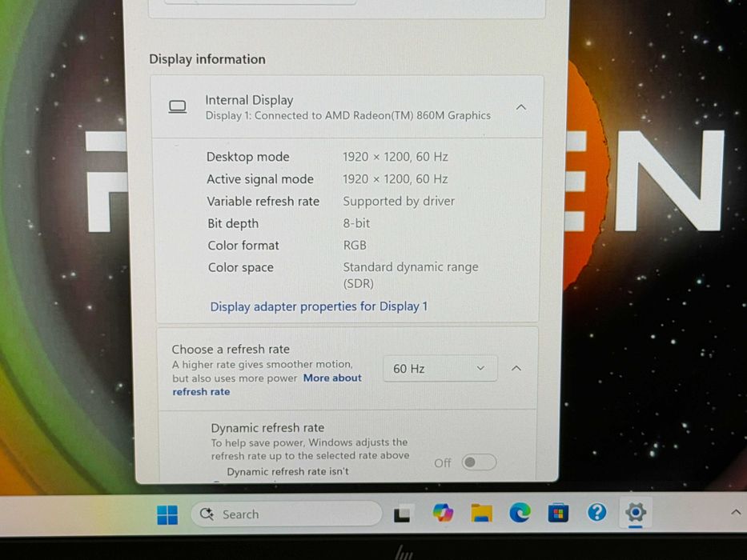Collapse the Internal Display information card
The height and width of the screenshot is (560, 747).
521,107
